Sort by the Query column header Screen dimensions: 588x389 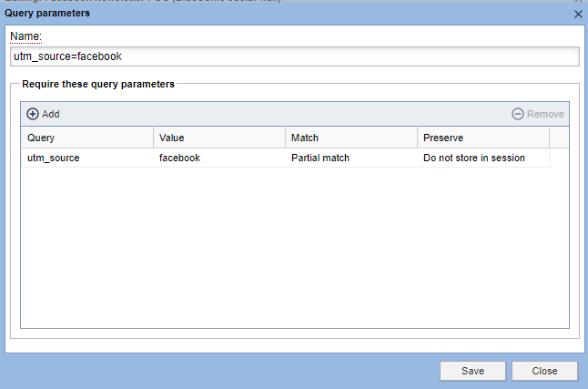tap(87, 138)
